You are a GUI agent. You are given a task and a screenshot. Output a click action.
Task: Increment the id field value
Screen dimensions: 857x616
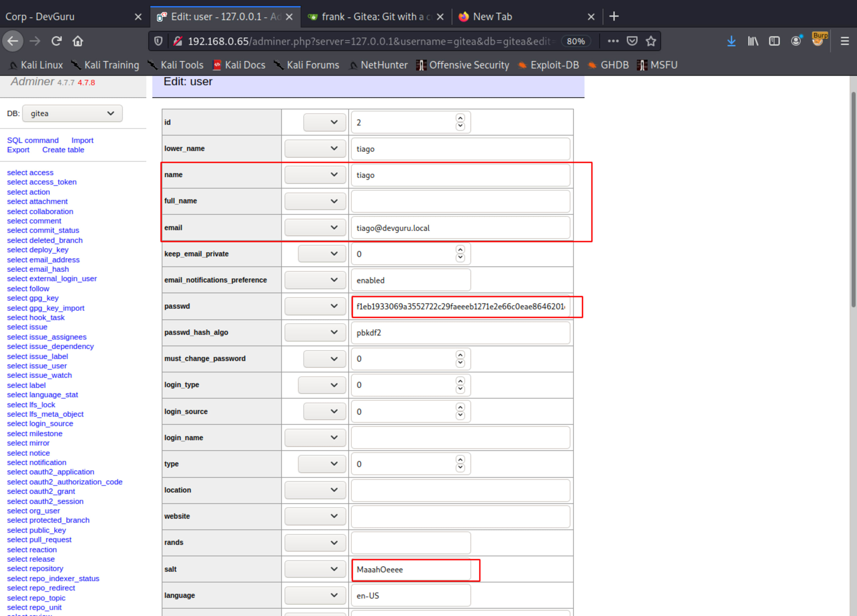460,118
